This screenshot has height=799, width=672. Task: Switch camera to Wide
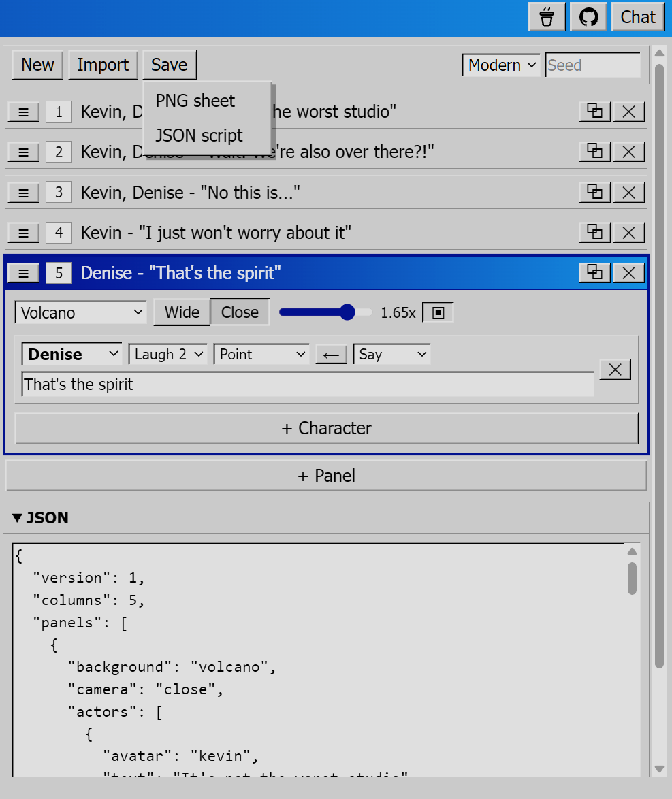[x=182, y=312]
